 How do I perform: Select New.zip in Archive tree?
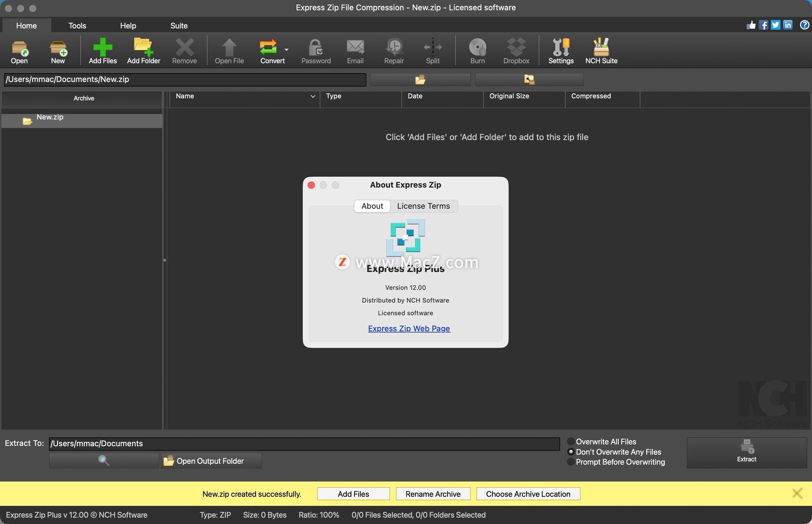click(50, 117)
